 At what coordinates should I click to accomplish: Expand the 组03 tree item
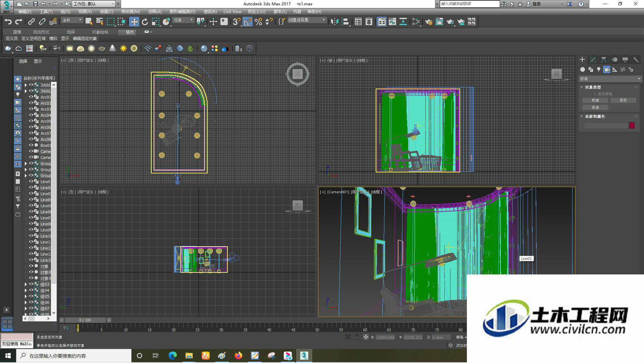[26, 284]
